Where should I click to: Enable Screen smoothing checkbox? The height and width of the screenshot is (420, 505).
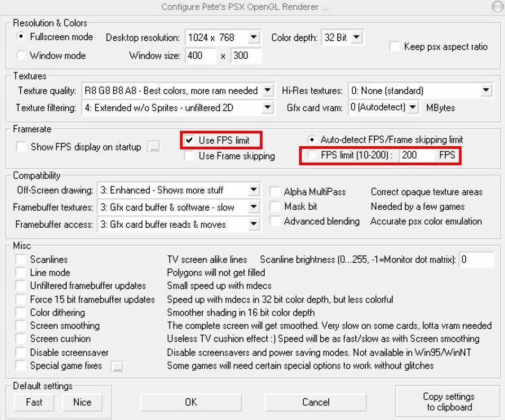(x=21, y=326)
